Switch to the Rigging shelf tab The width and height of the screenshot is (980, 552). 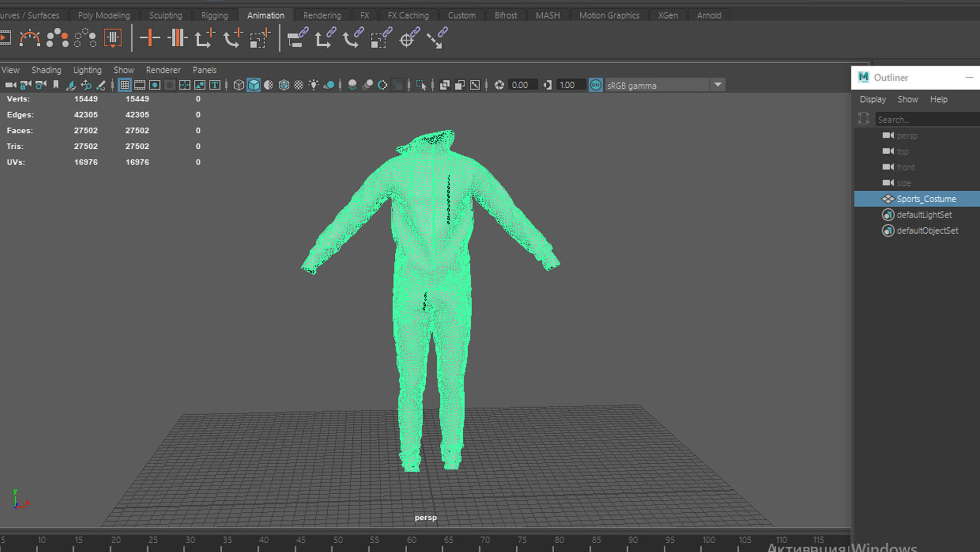pyautogui.click(x=215, y=15)
